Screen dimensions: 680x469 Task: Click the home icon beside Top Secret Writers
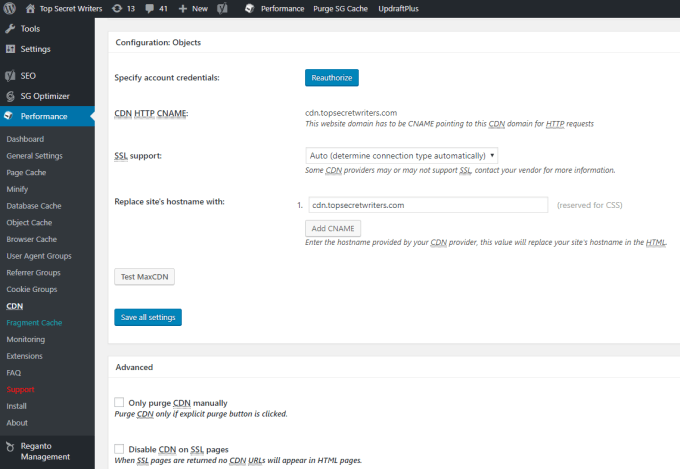(x=30, y=8)
